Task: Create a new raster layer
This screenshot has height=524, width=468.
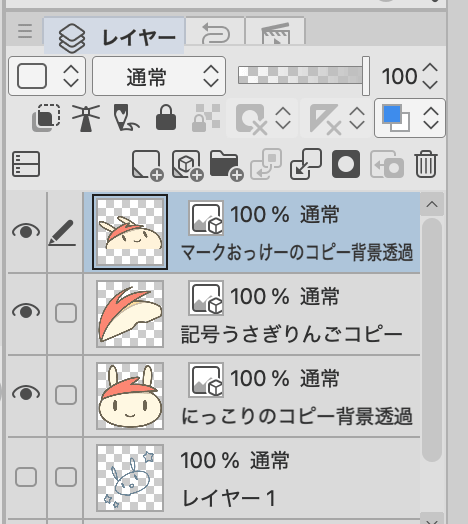Action: point(147,165)
